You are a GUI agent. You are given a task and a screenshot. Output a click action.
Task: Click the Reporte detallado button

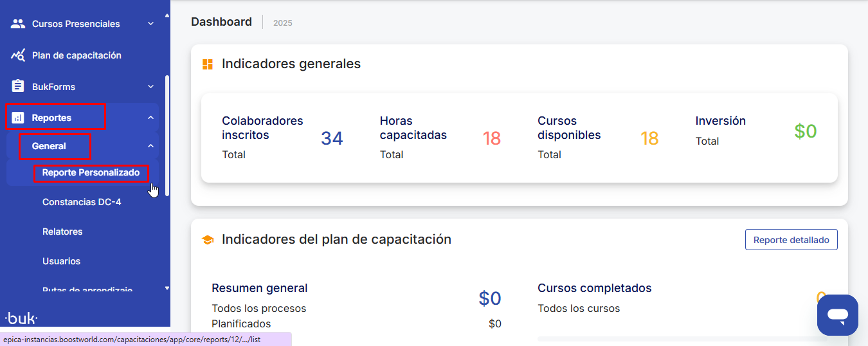click(791, 240)
